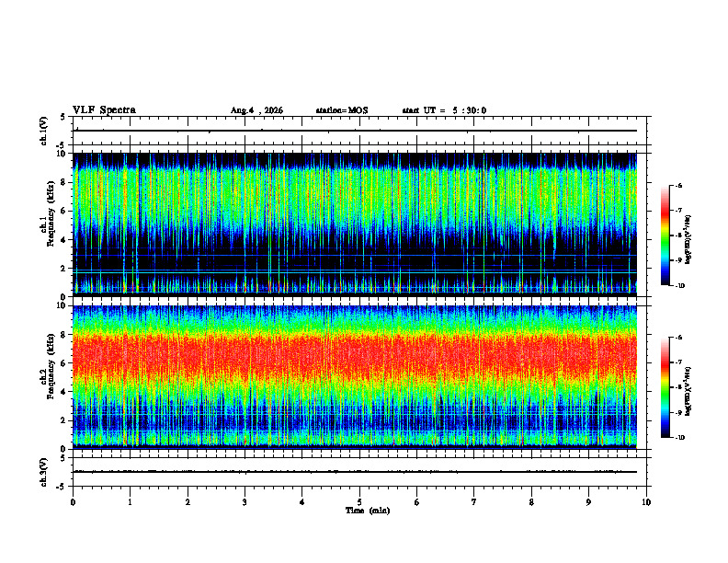The image size is (728, 563).
Task: Click the ch.1 color bar log(PSD) label
Action: coord(688,239)
